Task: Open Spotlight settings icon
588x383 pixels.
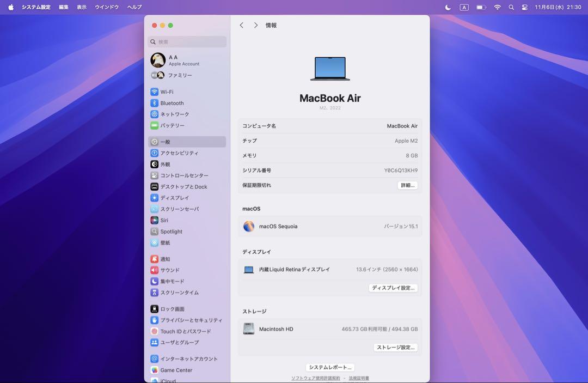Action: [154, 232]
